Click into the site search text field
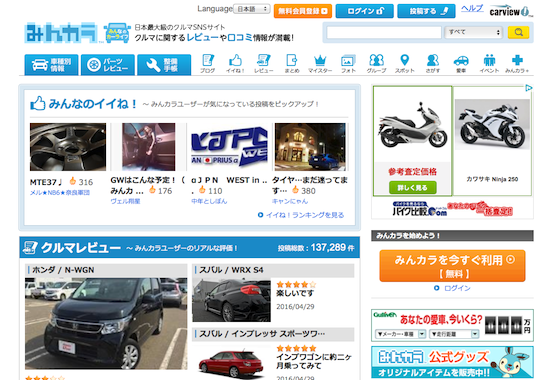 click(x=384, y=32)
